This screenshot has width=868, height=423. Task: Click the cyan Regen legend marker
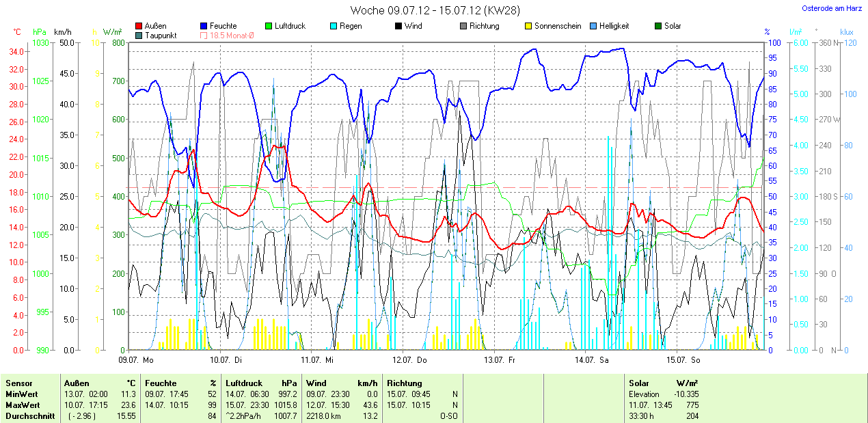click(333, 26)
